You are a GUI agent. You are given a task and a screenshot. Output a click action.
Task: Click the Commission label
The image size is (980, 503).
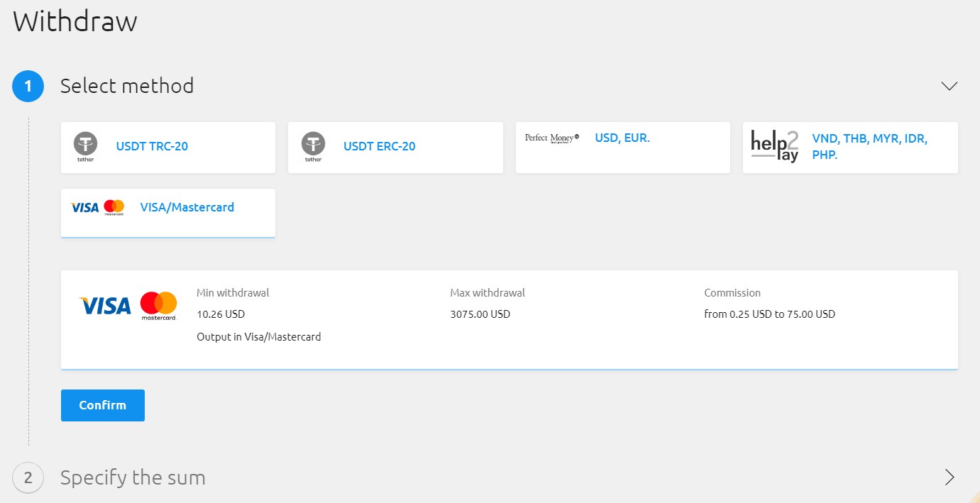coord(732,292)
